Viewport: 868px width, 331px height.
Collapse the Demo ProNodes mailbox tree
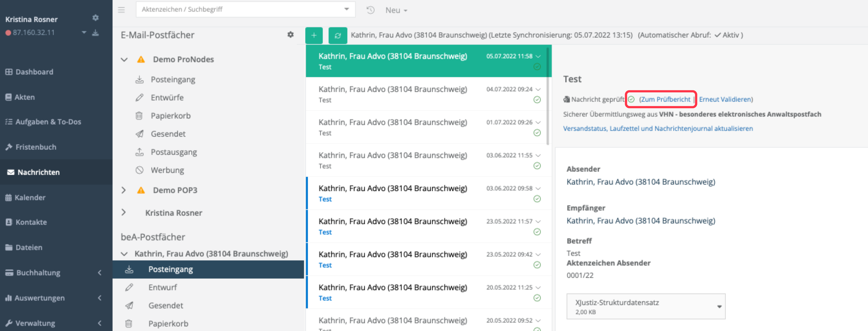click(124, 60)
